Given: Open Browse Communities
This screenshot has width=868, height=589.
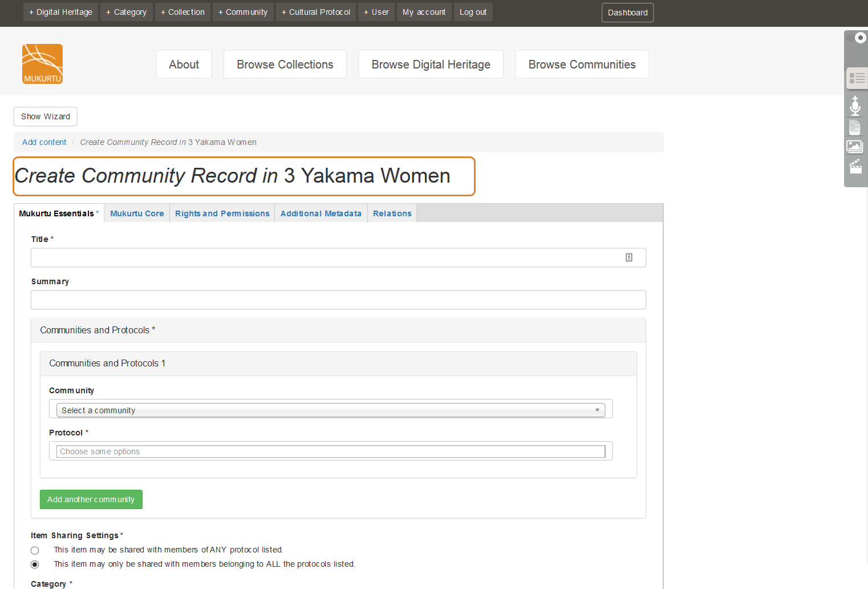Looking at the screenshot, I should point(582,64).
